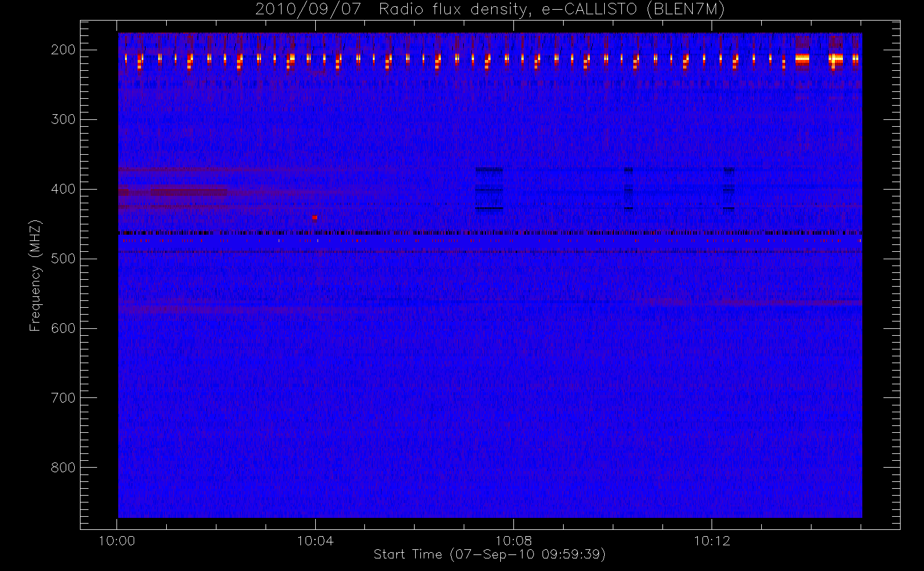Click the 10:08 time tick label
Image resolution: width=924 pixels, height=571 pixels.
click(513, 541)
